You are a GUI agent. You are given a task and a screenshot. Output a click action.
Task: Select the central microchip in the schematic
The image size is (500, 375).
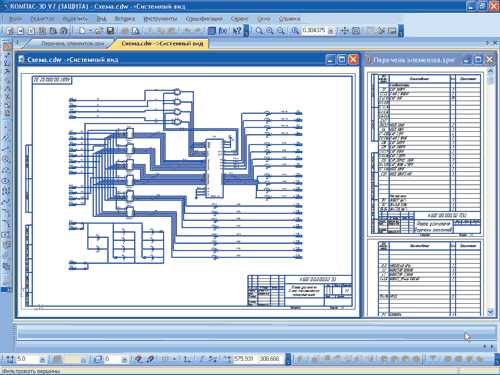tap(214, 168)
